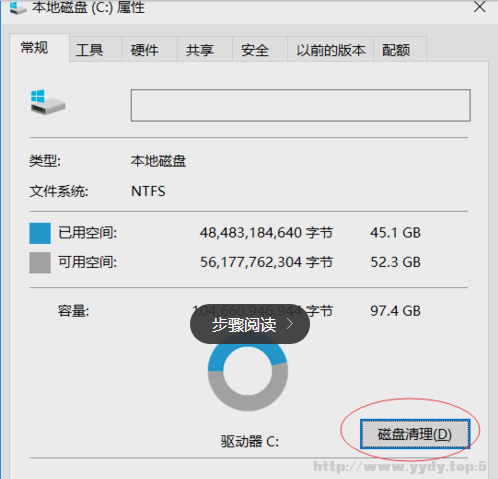The width and height of the screenshot is (498, 479).
Task: Click the gray 可用空间 color square
Action: (x=40, y=263)
